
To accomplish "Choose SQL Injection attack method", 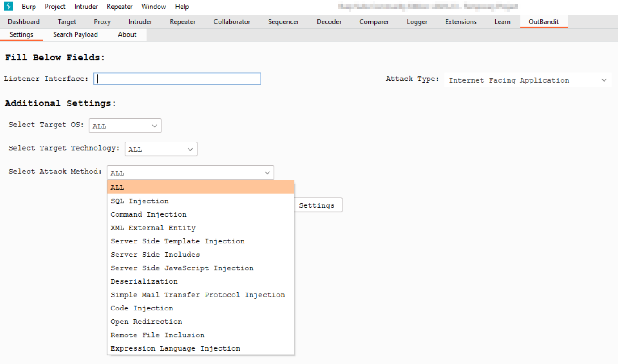I will pyautogui.click(x=201, y=201).
